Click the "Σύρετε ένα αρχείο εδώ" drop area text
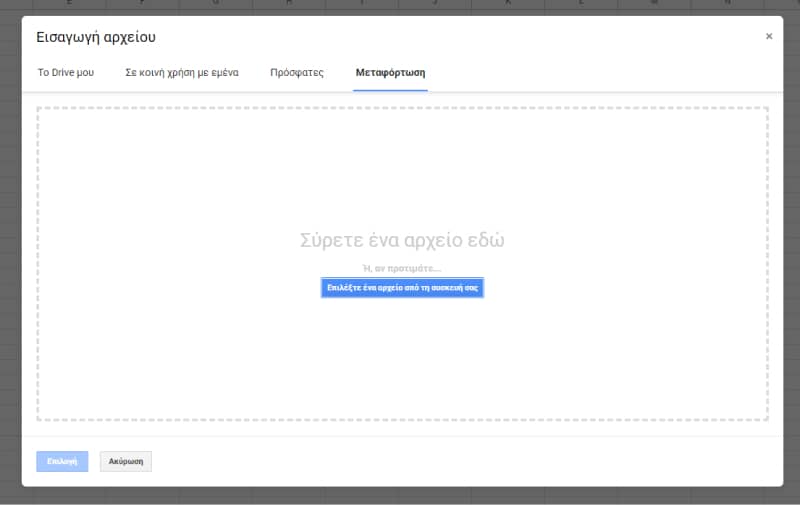Viewport: 800px width, 505px height. click(x=402, y=240)
